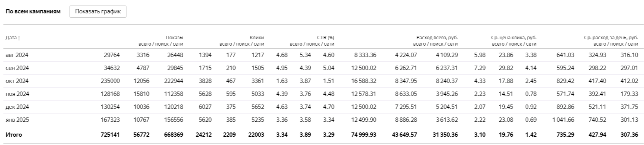Click January daily spend 1 041.66

click(563, 120)
